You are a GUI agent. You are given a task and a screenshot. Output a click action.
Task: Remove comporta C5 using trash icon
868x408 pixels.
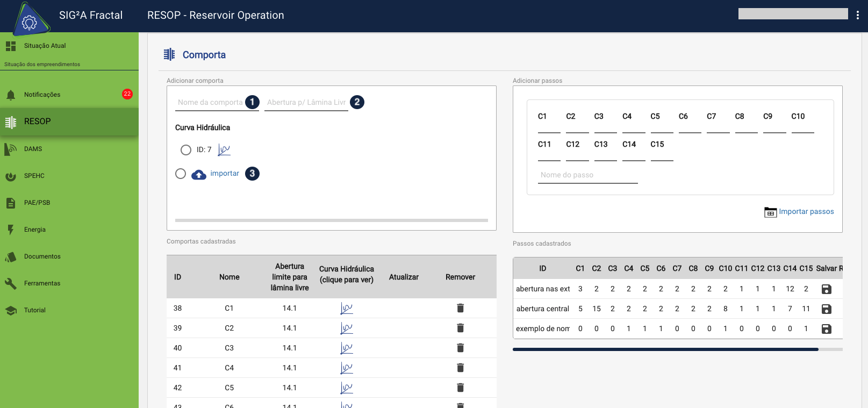460,388
